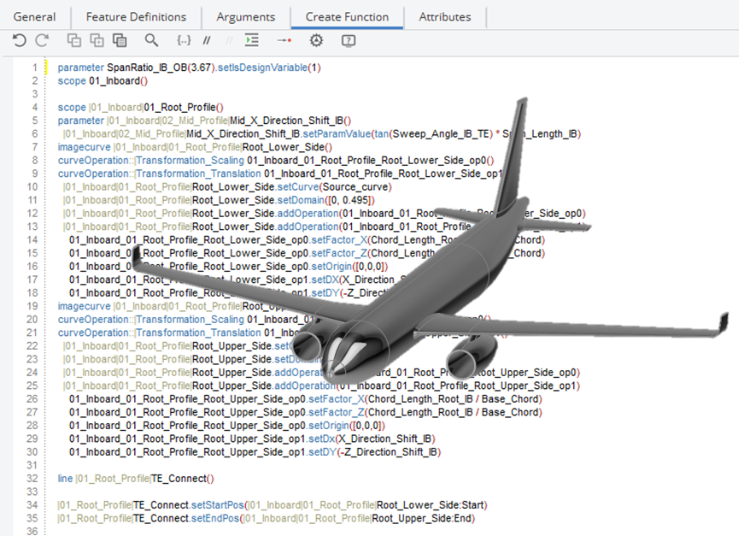Open help via question mark icon
The width and height of the screenshot is (756, 536).
(349, 40)
